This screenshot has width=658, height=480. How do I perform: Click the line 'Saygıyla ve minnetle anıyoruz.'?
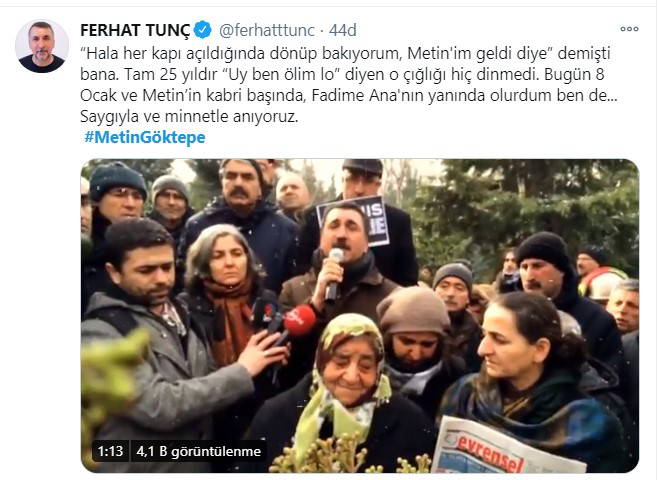coord(189,116)
